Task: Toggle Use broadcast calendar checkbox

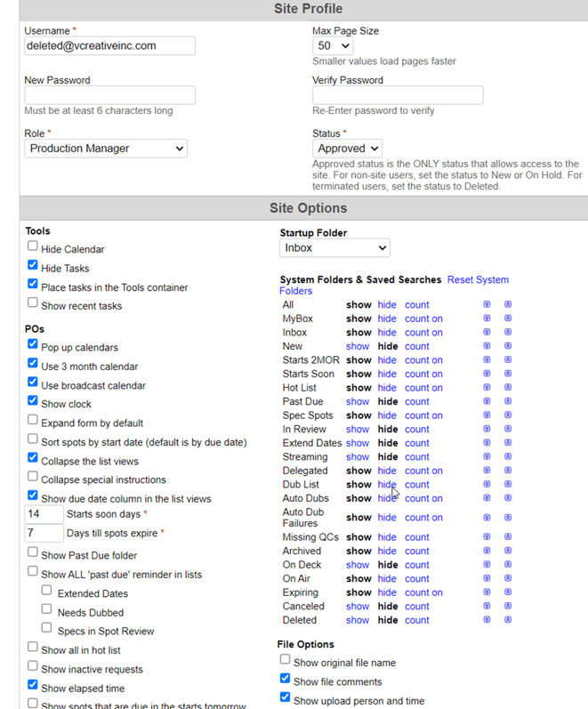Action: click(x=33, y=382)
